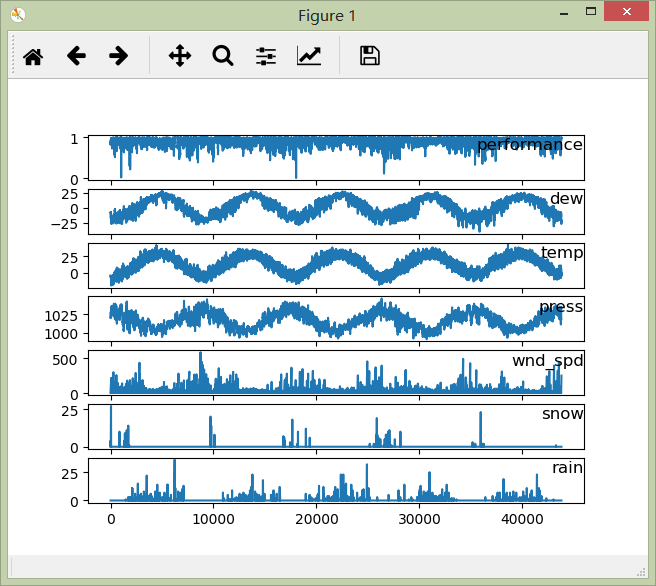Click the Figure 1 title bar text

pyautogui.click(x=327, y=16)
